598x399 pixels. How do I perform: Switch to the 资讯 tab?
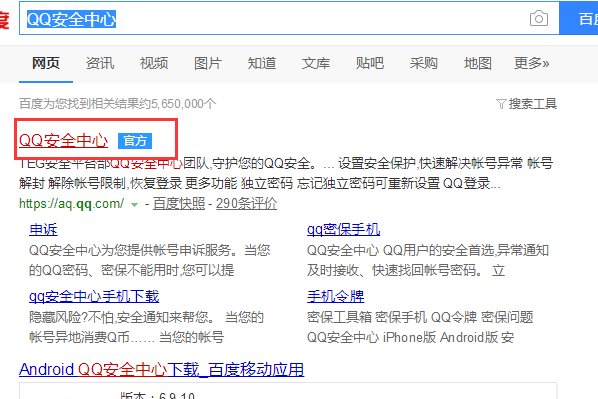tap(100, 63)
